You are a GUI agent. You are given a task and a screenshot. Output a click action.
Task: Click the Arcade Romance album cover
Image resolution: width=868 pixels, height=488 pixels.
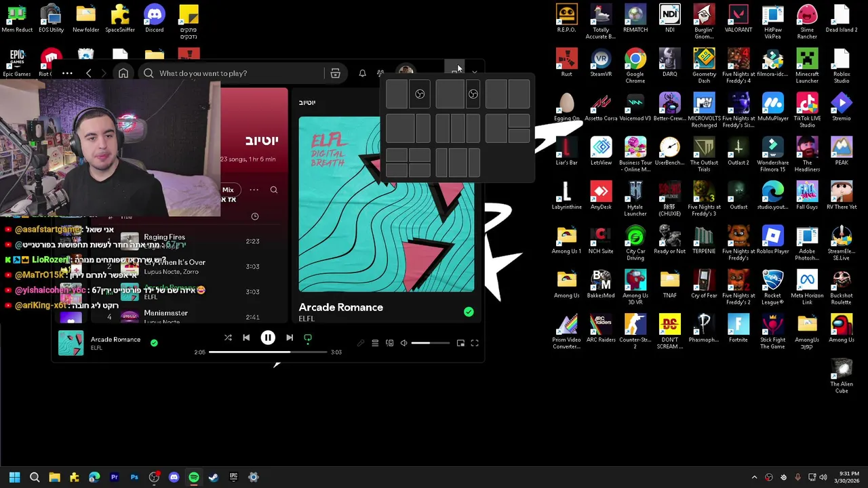(387, 204)
